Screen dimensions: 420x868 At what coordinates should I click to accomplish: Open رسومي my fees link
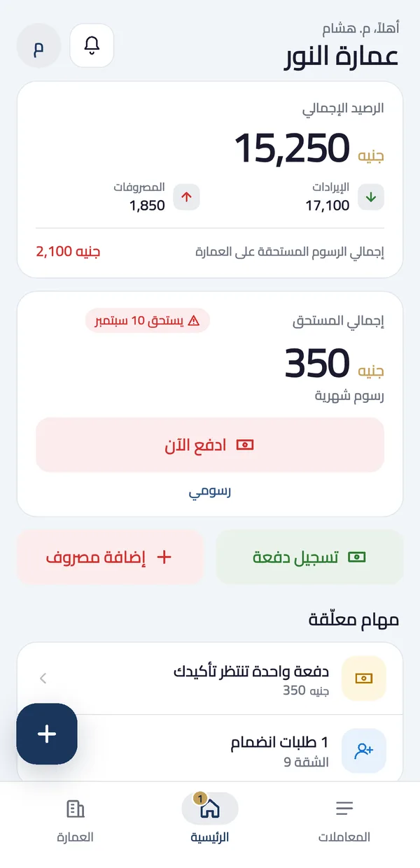tap(210, 492)
